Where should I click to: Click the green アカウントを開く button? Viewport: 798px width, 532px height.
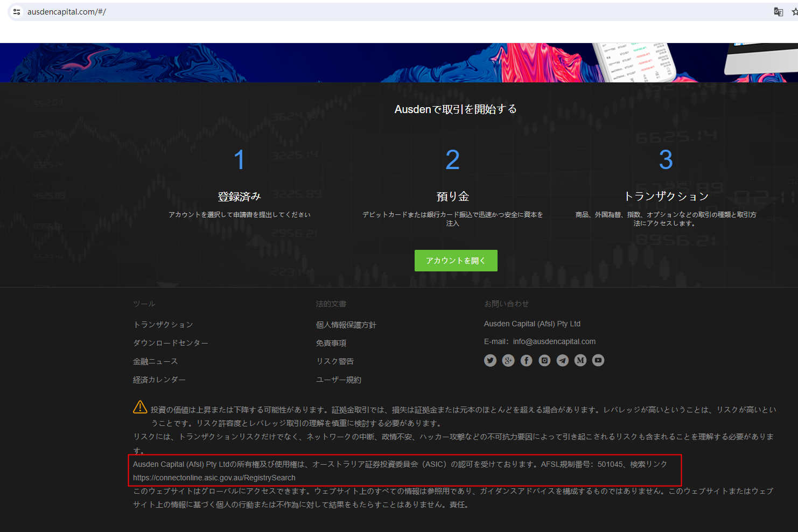coord(456,261)
